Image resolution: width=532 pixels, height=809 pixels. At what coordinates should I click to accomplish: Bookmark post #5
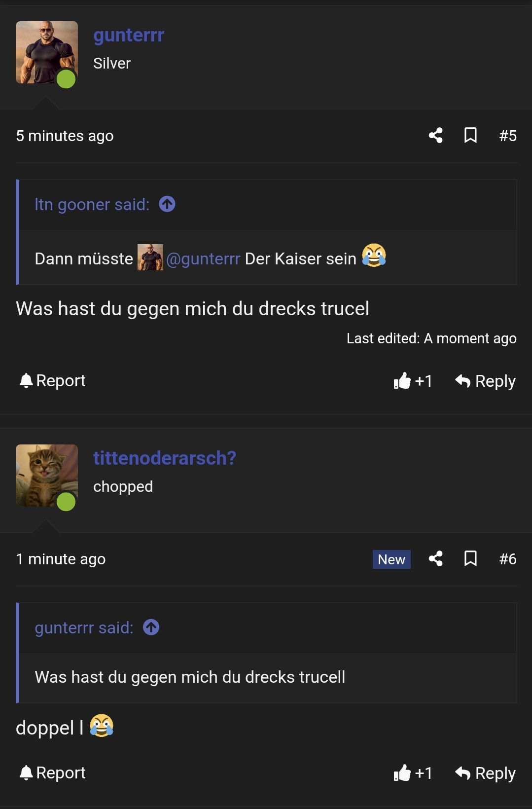[471, 135]
